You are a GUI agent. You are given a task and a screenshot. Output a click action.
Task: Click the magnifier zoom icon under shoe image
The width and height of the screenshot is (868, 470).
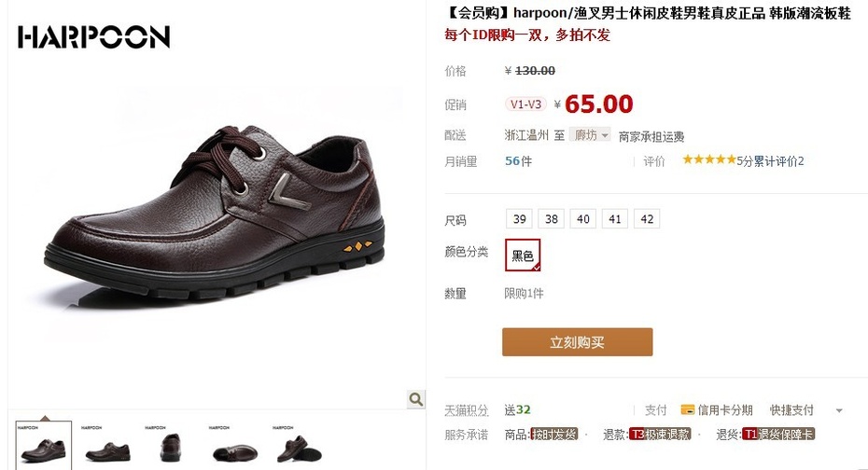[415, 399]
